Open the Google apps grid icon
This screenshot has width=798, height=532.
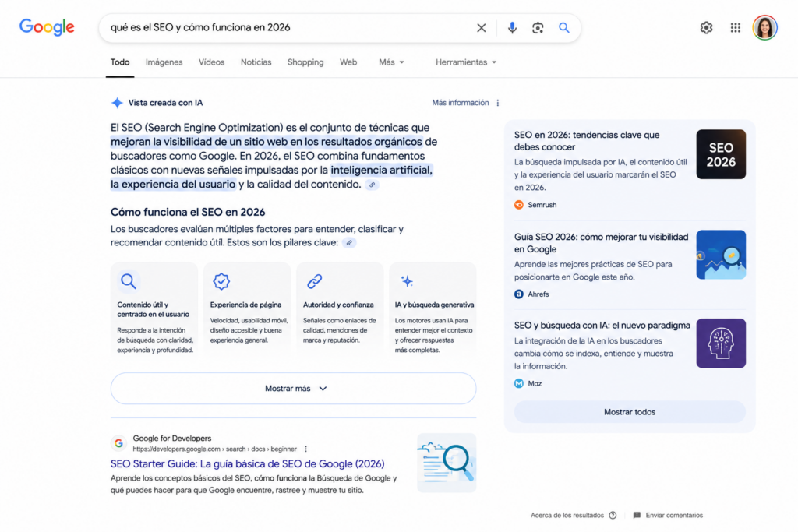(736, 27)
